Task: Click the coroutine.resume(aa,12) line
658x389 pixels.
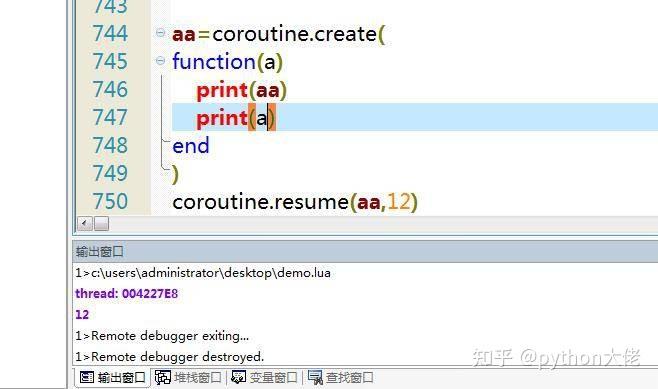Action: (x=295, y=202)
